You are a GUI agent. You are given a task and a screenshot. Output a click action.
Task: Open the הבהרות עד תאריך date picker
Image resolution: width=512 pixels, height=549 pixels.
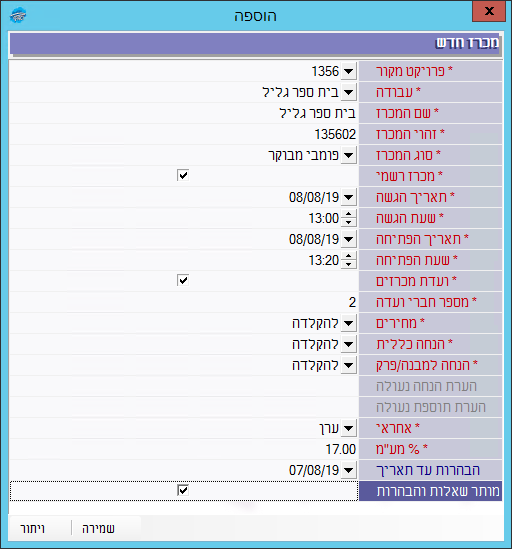pyautogui.click(x=348, y=471)
